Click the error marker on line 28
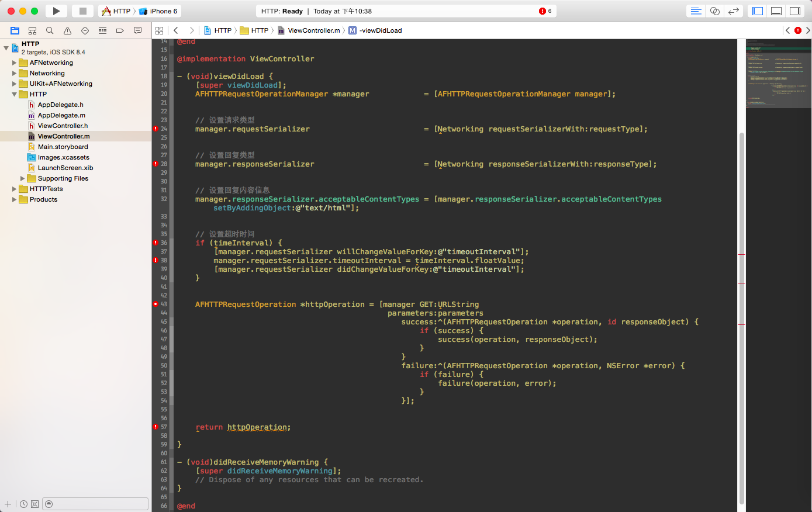 tap(156, 164)
